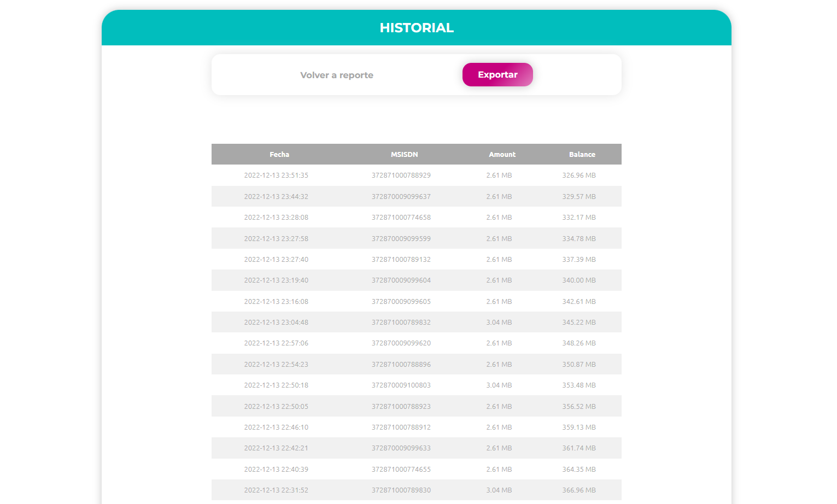Click balance value 356.52 MB
This screenshot has width=837, height=504.
click(x=578, y=407)
